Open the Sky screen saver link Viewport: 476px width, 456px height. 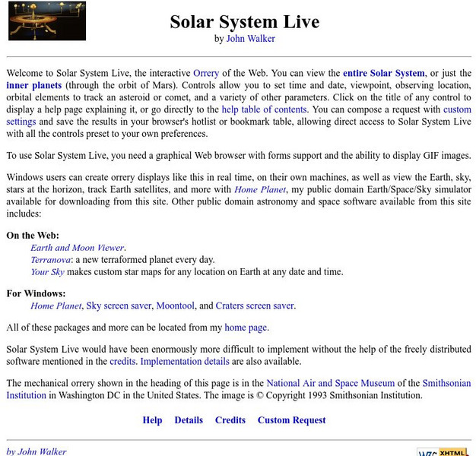click(119, 306)
